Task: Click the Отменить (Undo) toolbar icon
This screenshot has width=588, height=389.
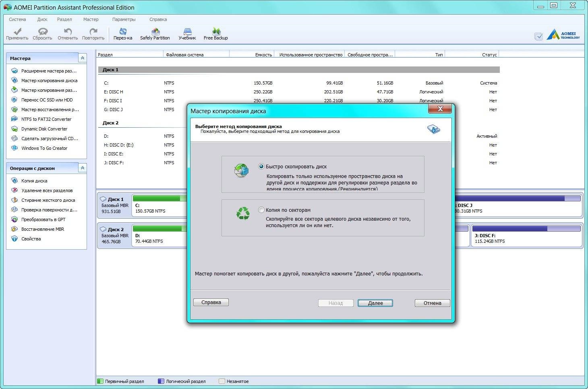Action: 68,34
